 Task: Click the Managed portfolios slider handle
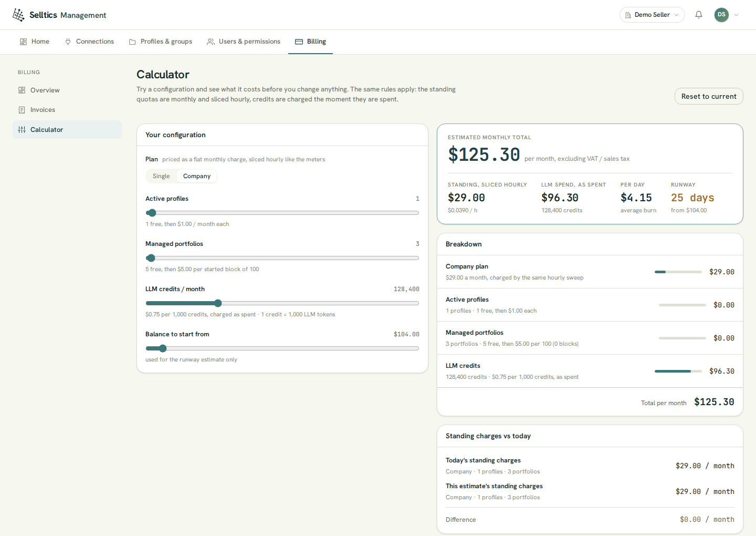coord(151,258)
